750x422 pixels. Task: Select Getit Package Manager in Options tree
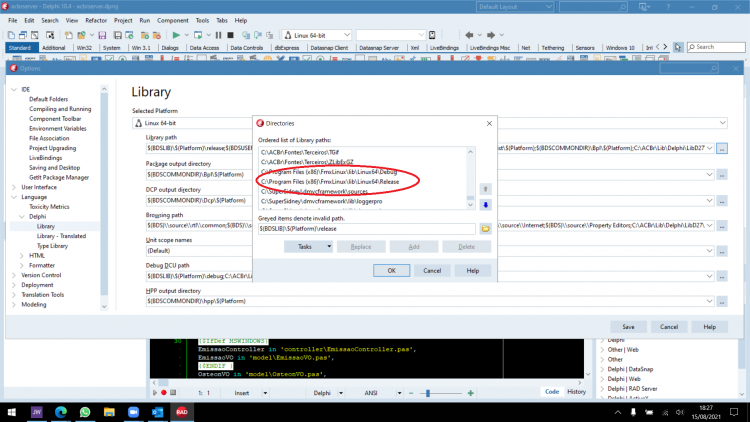tap(59, 178)
